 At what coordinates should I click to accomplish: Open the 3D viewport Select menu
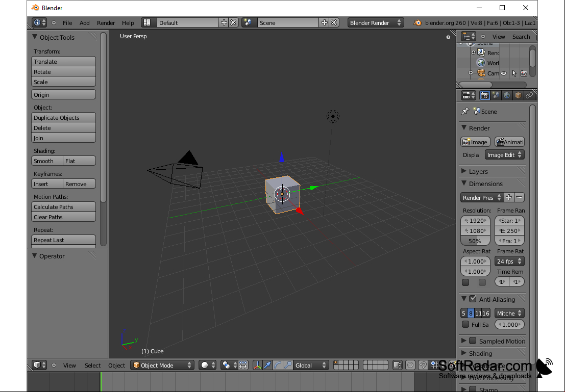[92, 365]
